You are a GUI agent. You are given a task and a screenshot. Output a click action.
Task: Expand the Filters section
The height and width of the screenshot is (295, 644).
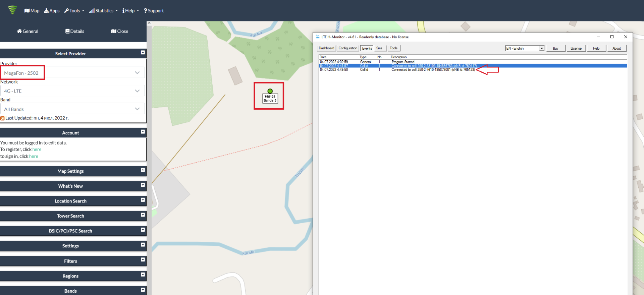click(143, 260)
